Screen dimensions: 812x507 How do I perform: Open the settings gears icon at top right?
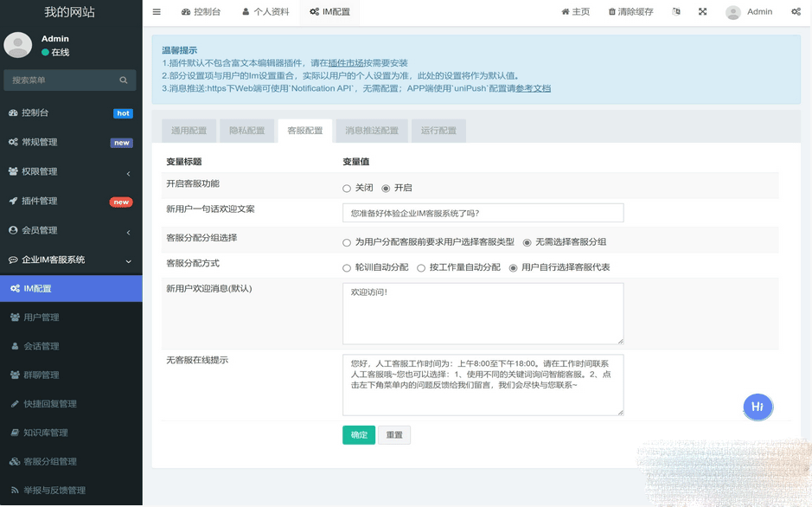tap(796, 12)
